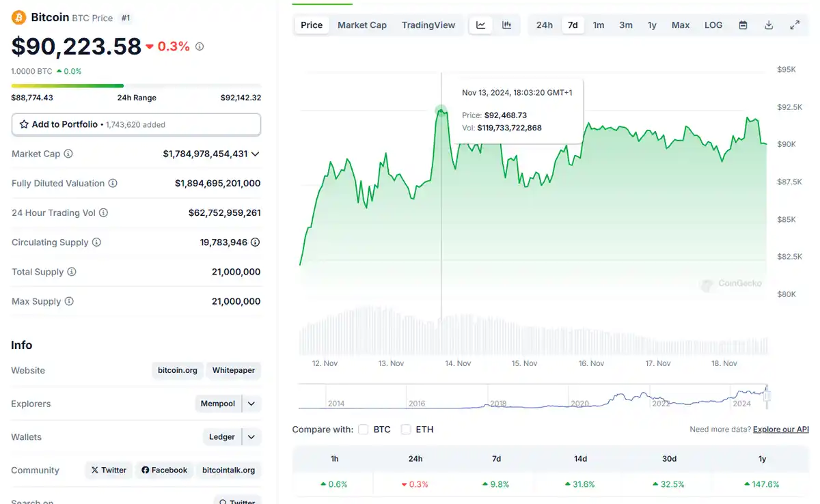Screen dimensions: 820x504
Task: Open the Whitepaper link
Action: click(x=234, y=370)
